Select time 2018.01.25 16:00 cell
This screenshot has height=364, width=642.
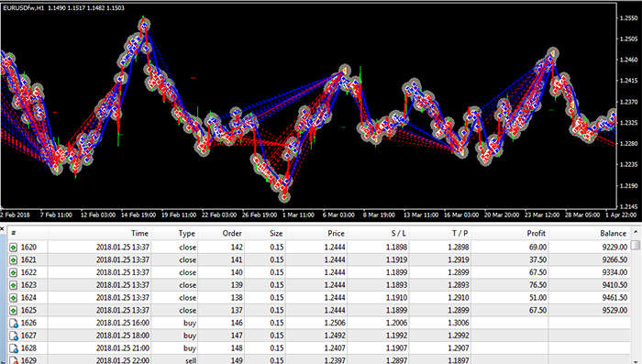pyautogui.click(x=122, y=323)
